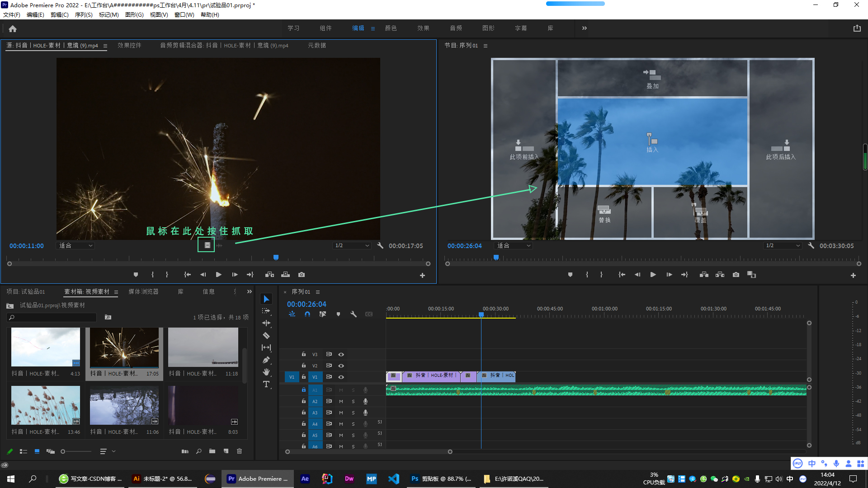Open program monitor panel menu
The width and height of the screenshot is (868, 488).
(486, 46)
